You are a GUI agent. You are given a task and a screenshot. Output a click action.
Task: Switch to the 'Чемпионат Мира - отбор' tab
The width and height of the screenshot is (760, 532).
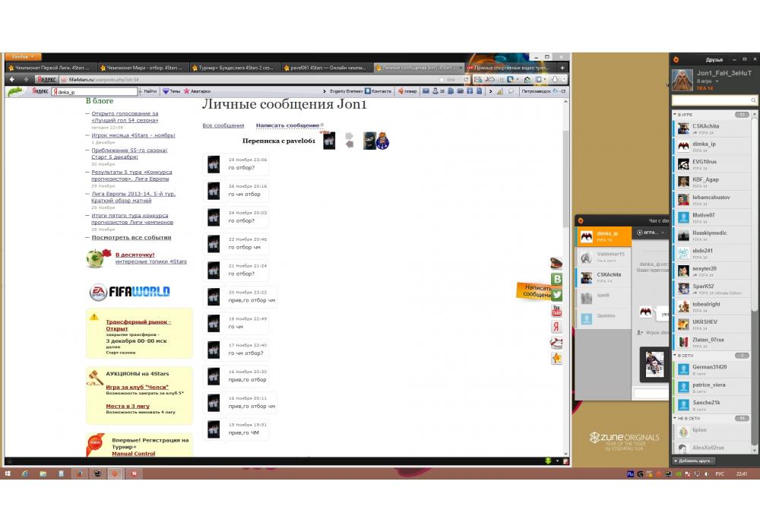(141, 68)
